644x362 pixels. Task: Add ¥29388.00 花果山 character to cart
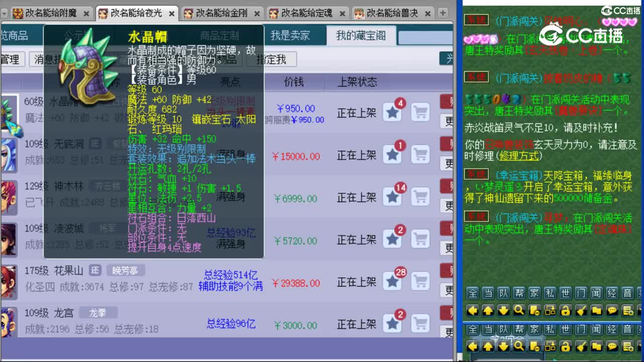pos(420,282)
